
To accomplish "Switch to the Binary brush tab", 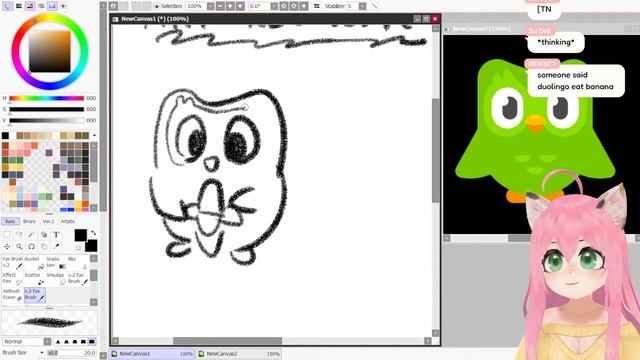I will pos(29,221).
